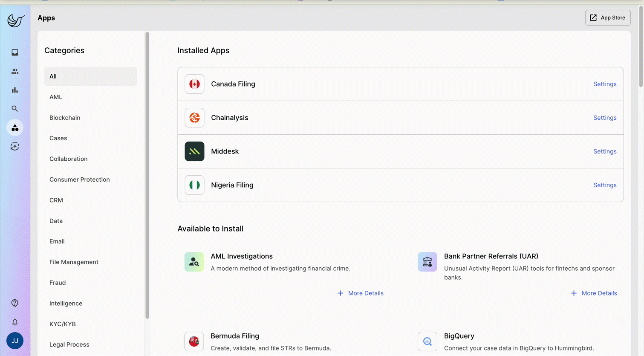Click the Nigeria Filing app name
Viewport: 644px width, 356px height.
tap(232, 185)
